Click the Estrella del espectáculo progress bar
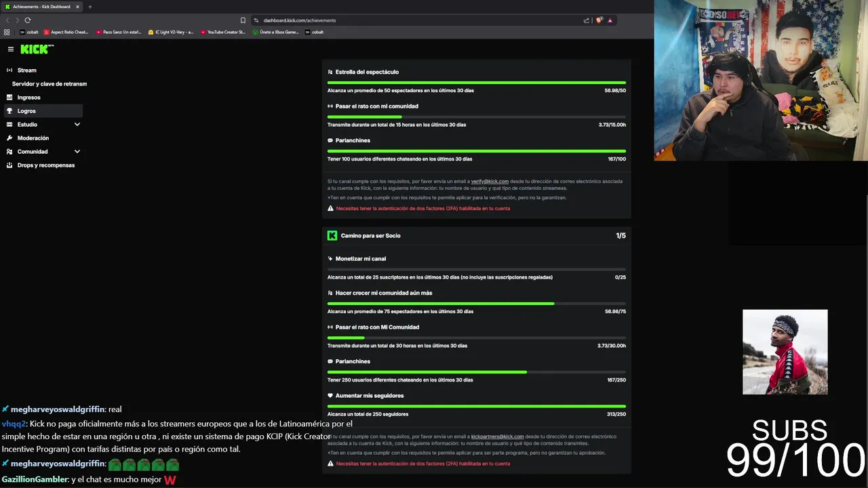 click(x=477, y=83)
